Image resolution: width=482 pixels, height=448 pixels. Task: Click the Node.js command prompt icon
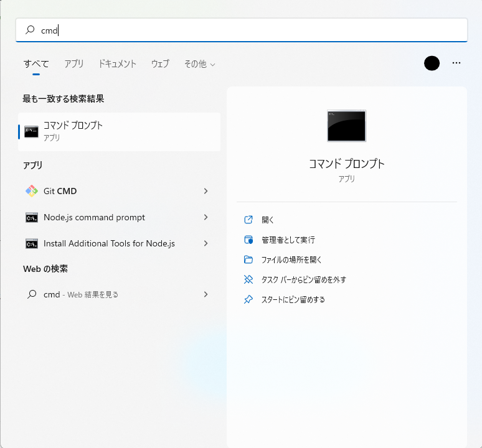(x=32, y=217)
